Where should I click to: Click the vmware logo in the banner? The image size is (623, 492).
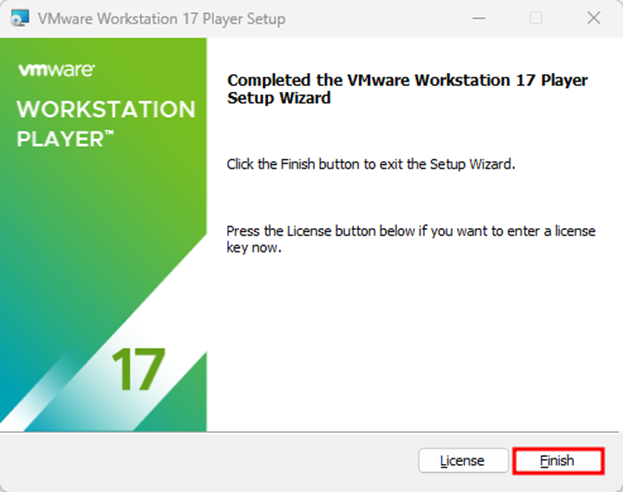click(56, 70)
